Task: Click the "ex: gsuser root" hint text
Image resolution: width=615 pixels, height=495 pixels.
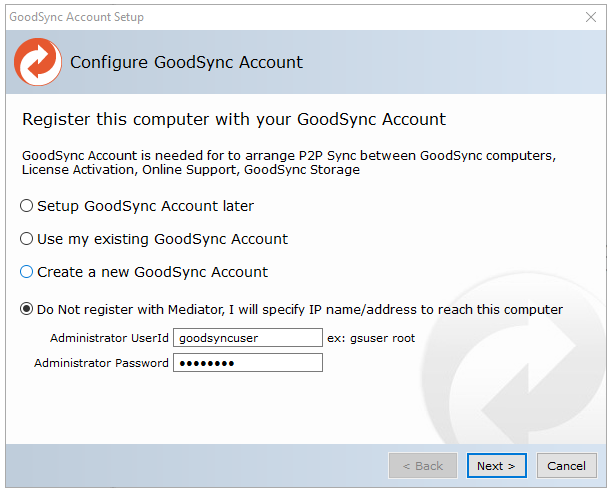Action: (x=371, y=338)
